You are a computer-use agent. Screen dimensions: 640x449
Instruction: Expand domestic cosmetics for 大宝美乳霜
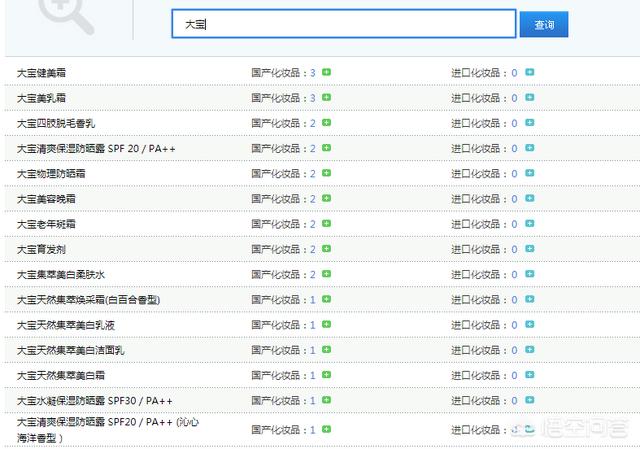point(326,98)
